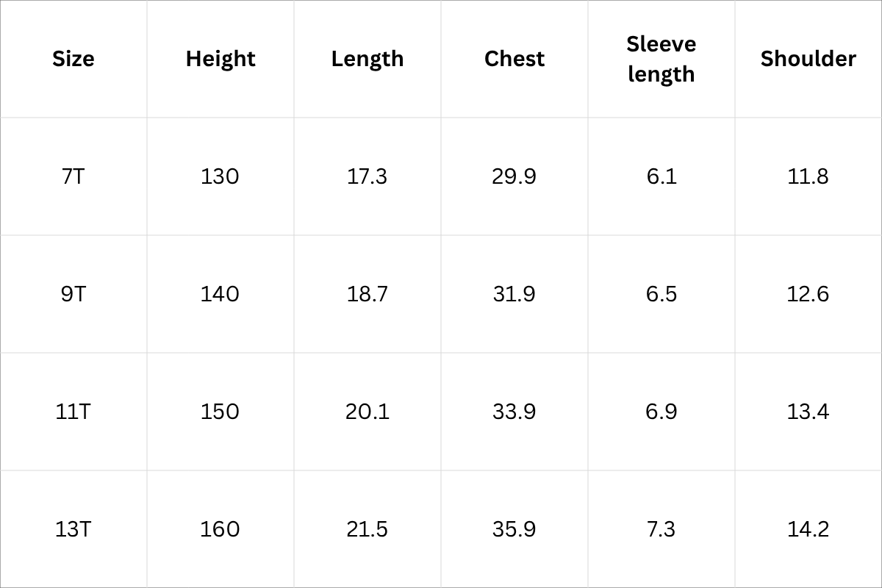Click the 13T size cell

73,529
